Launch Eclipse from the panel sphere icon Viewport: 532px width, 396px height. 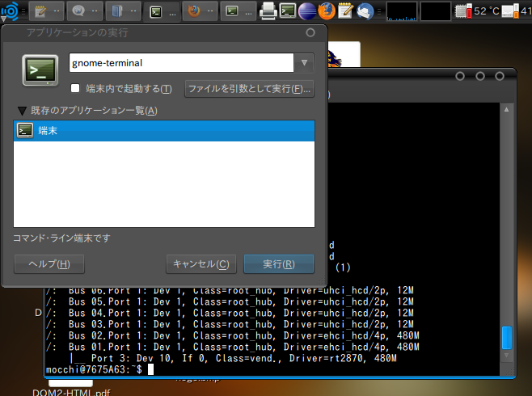point(307,11)
